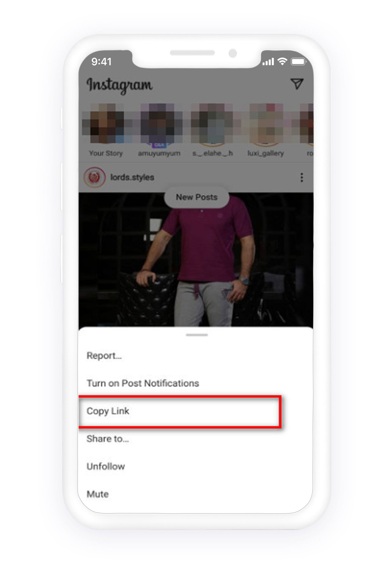The image size is (392, 564).
Task: Tap the battery status icon
Action: 298,61
